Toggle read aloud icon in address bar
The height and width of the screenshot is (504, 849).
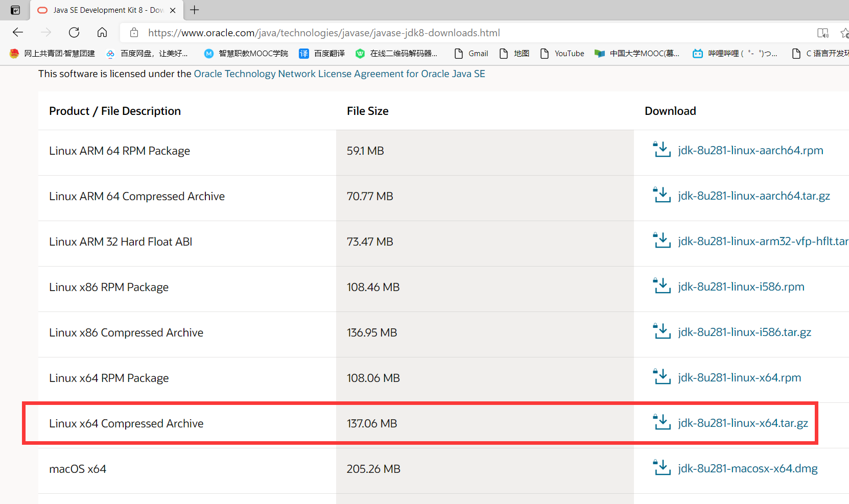coord(822,33)
